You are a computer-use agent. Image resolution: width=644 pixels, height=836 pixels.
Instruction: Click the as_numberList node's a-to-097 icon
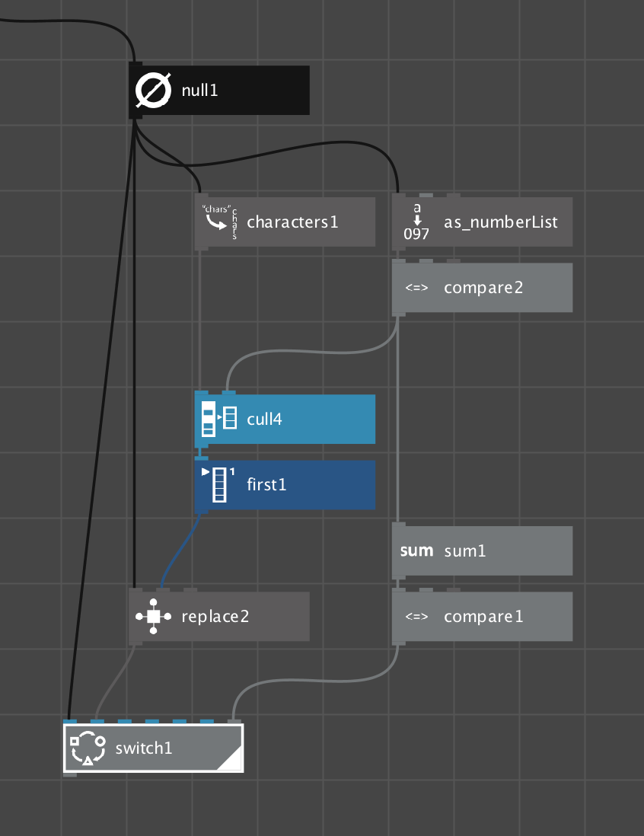[416, 222]
